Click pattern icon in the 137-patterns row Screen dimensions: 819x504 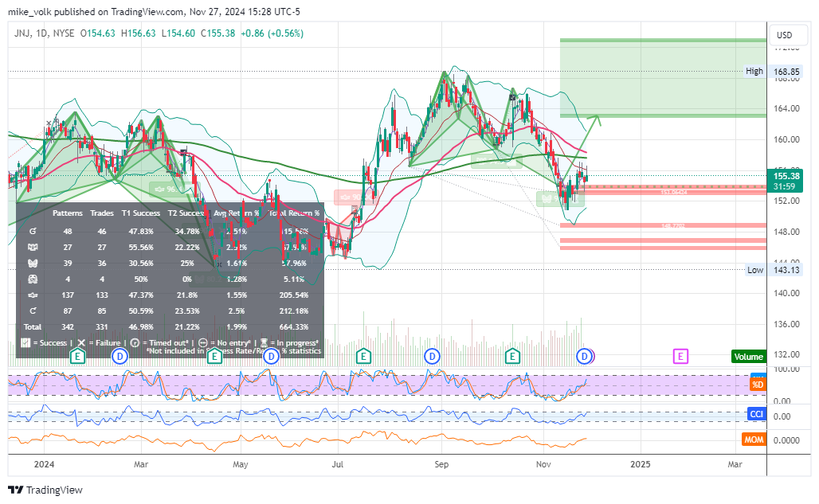(x=33, y=295)
